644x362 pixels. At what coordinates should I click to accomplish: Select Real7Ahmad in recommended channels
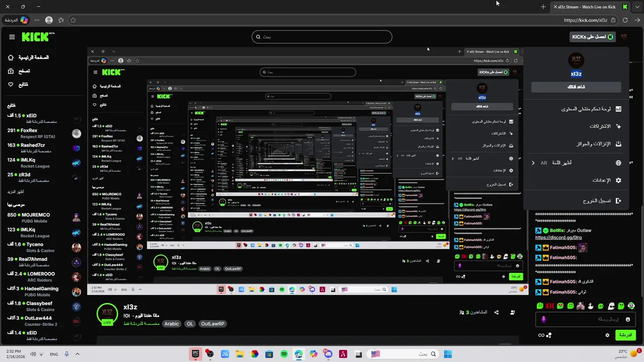click(x=44, y=262)
